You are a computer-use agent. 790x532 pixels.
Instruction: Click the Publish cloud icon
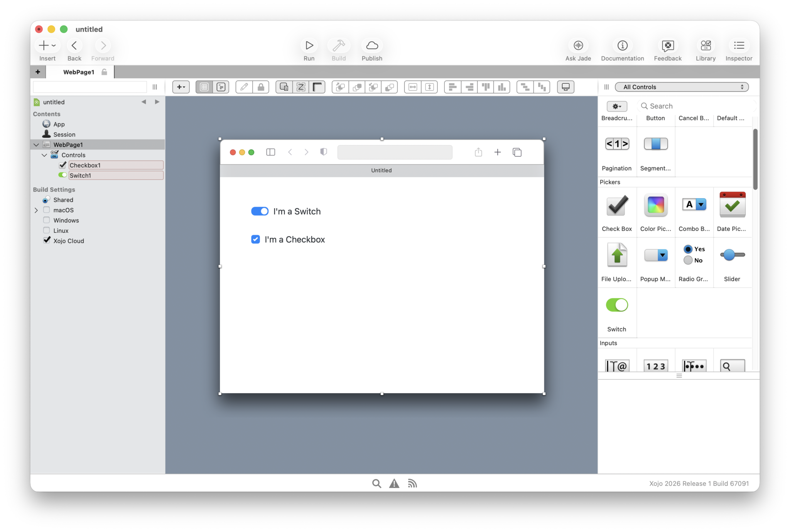(372, 45)
